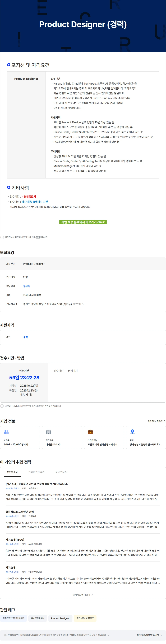Click the 정규직 employment type text
Image resolution: width=166 pixels, height=644 pixels.
(x=26, y=286)
